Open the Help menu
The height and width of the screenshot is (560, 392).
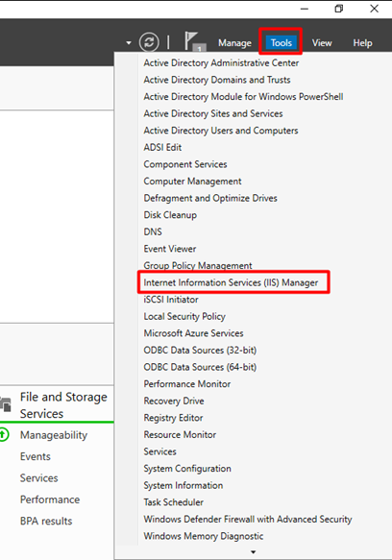362,43
